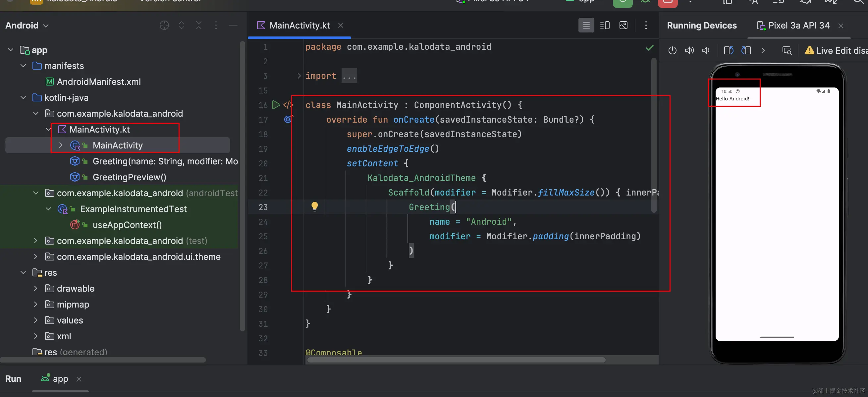Screen dimensions: 868x397
Task: Click the enableEdgeToEdge call
Action: point(388,148)
